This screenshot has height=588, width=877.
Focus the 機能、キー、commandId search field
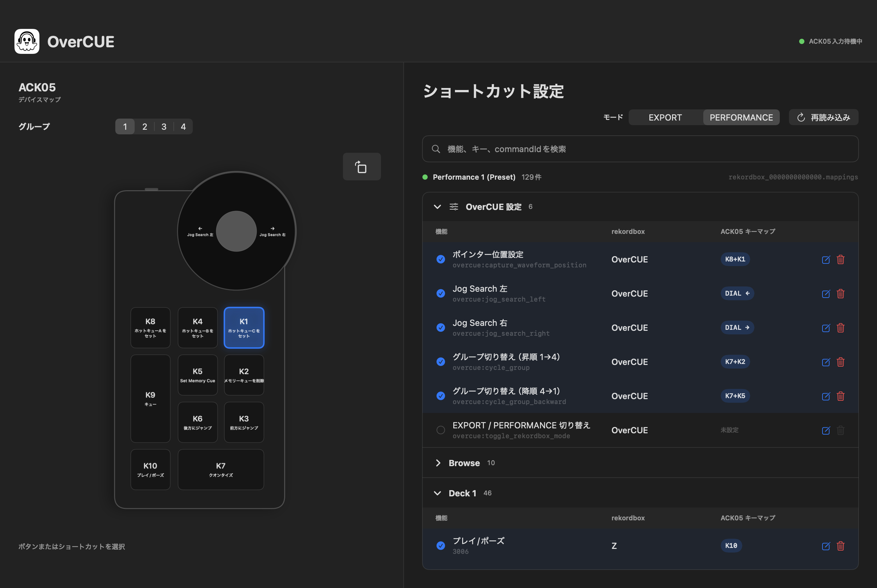pos(640,149)
